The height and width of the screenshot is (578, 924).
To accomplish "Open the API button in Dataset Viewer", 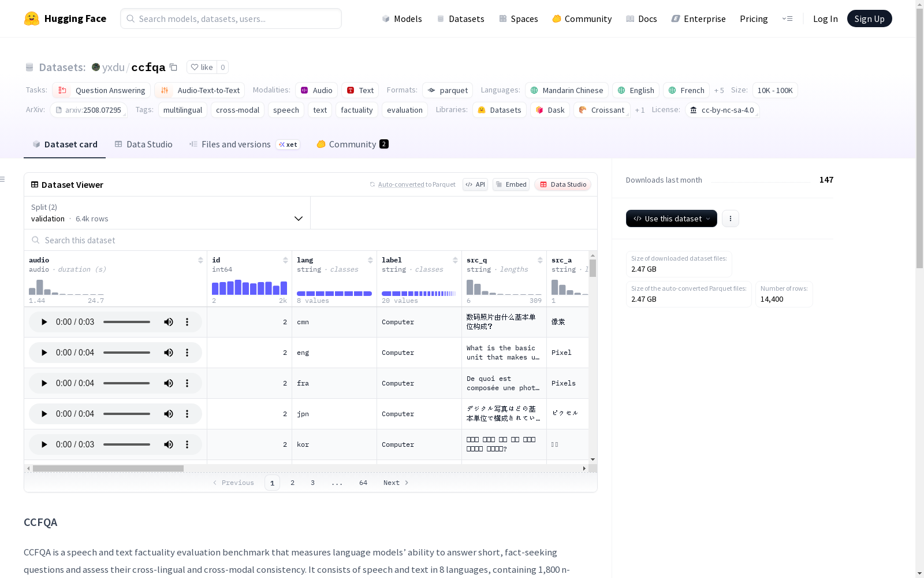I will (475, 184).
